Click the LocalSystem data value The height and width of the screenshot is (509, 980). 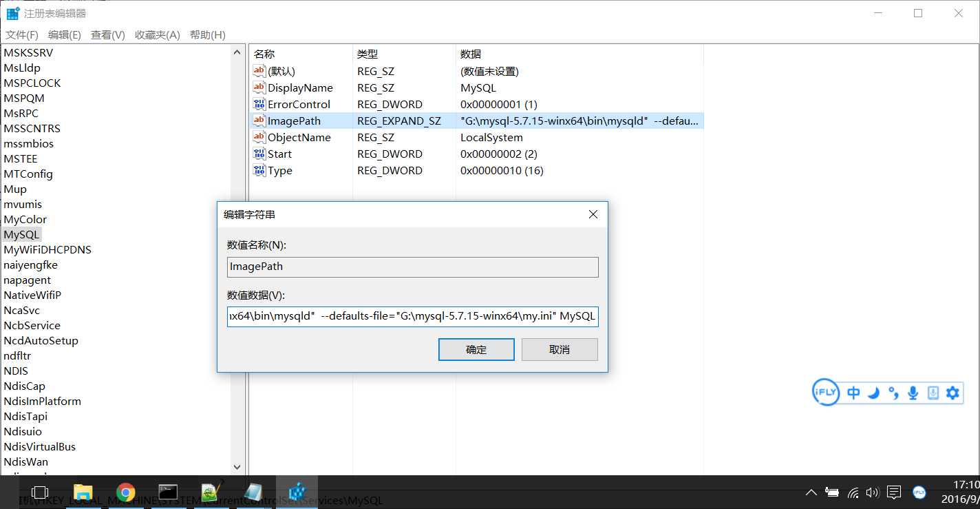point(491,137)
